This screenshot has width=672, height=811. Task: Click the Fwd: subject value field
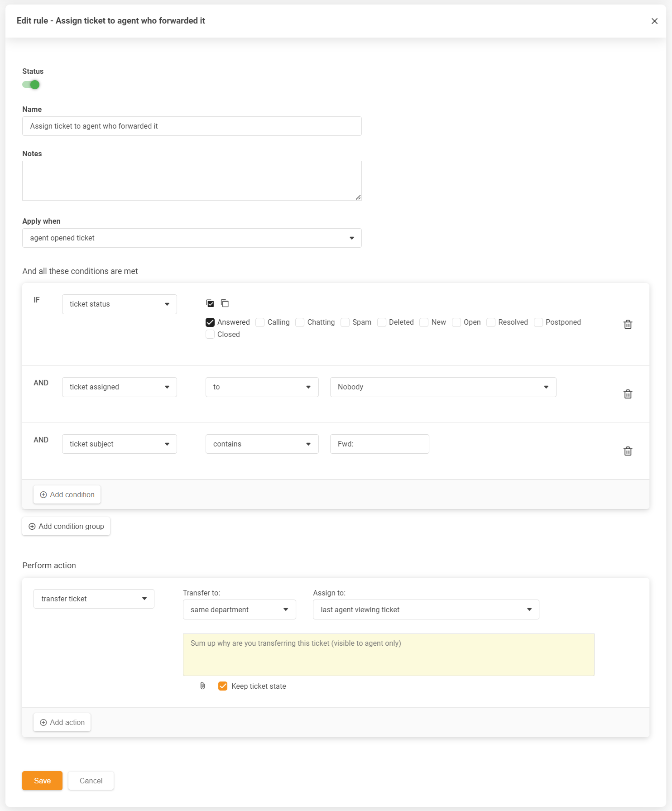[x=379, y=444]
